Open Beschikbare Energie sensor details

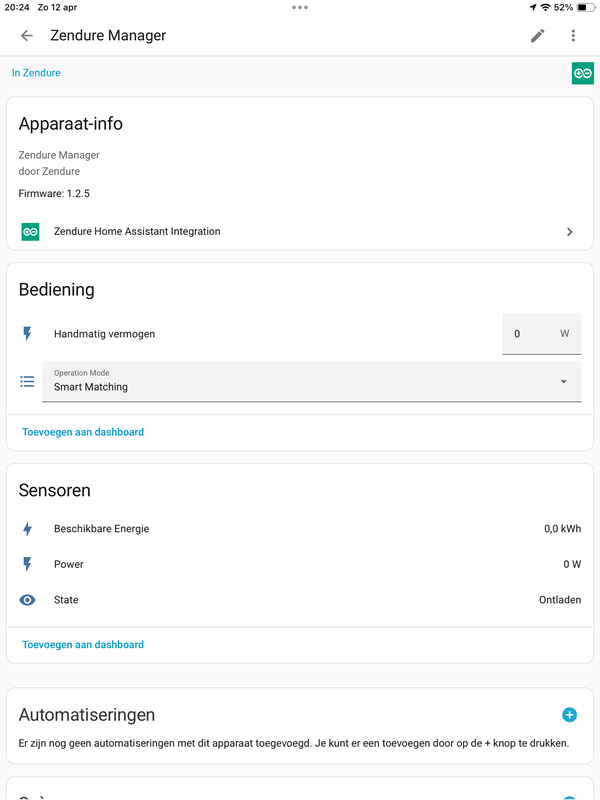coord(300,529)
